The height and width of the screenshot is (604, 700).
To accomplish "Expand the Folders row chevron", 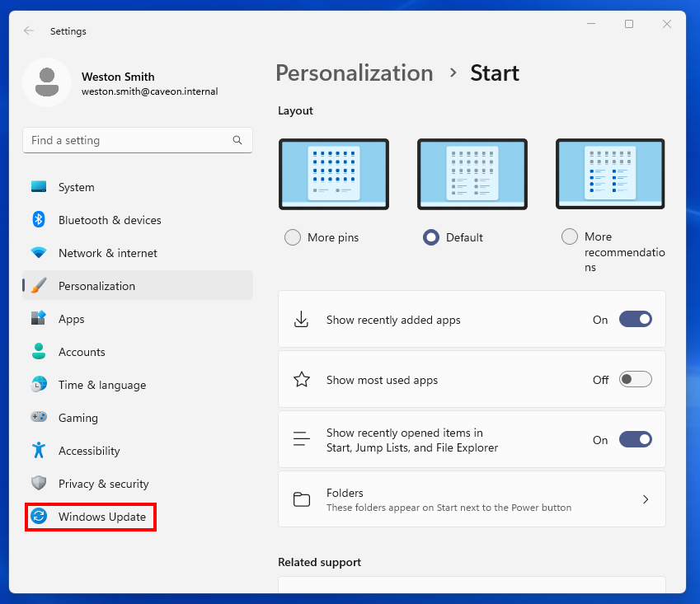I will pyautogui.click(x=646, y=499).
